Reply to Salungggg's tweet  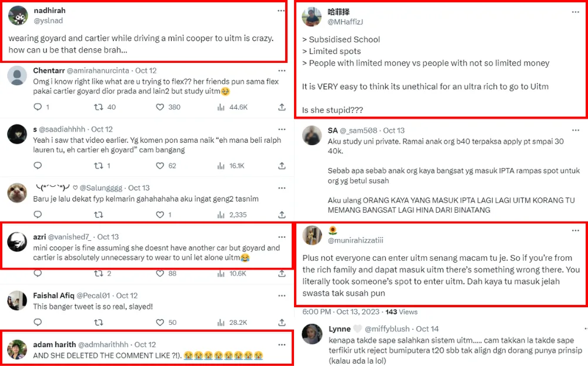click(38, 215)
